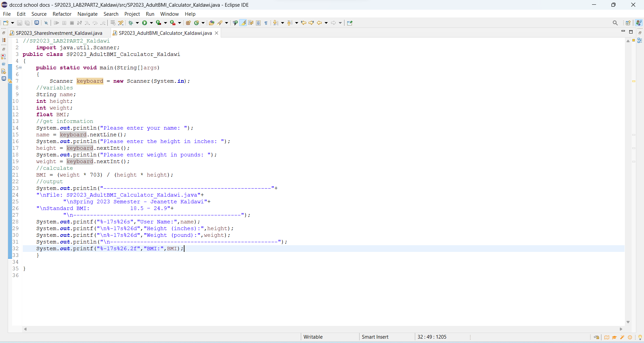Switch to the SP2023_SharesInvestment_Kaldawi.java tab
Screen dimensions: 644x343
tap(59, 33)
